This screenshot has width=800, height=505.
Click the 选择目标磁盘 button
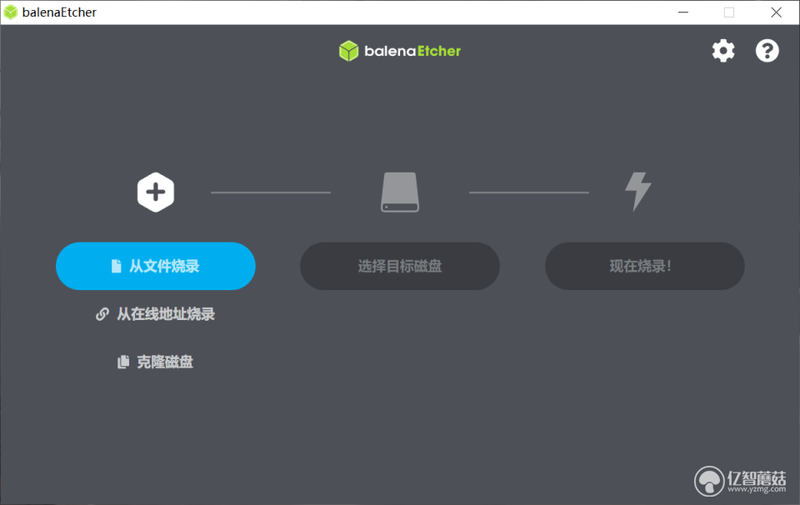(x=400, y=266)
